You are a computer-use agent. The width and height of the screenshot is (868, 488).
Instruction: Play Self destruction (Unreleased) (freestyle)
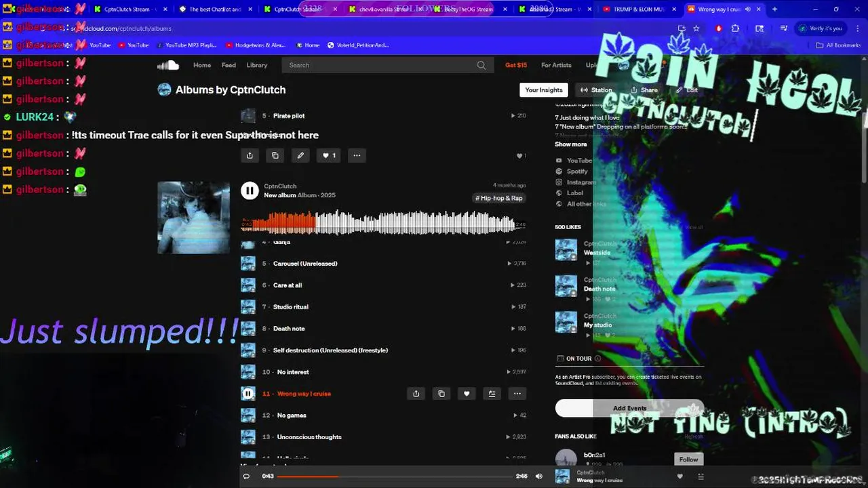[330, 350]
